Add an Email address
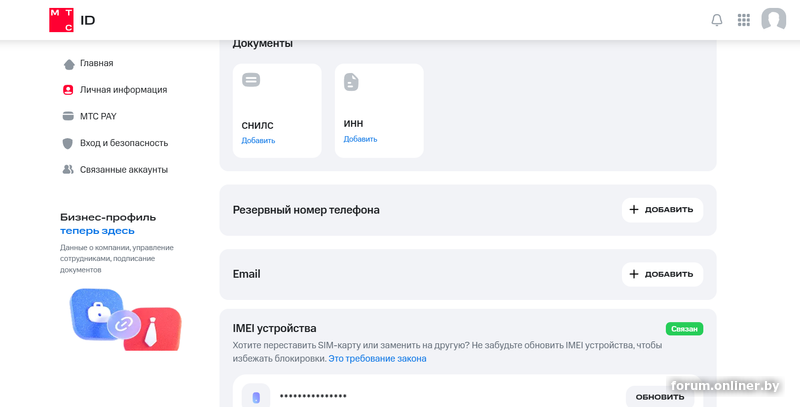 coord(662,274)
